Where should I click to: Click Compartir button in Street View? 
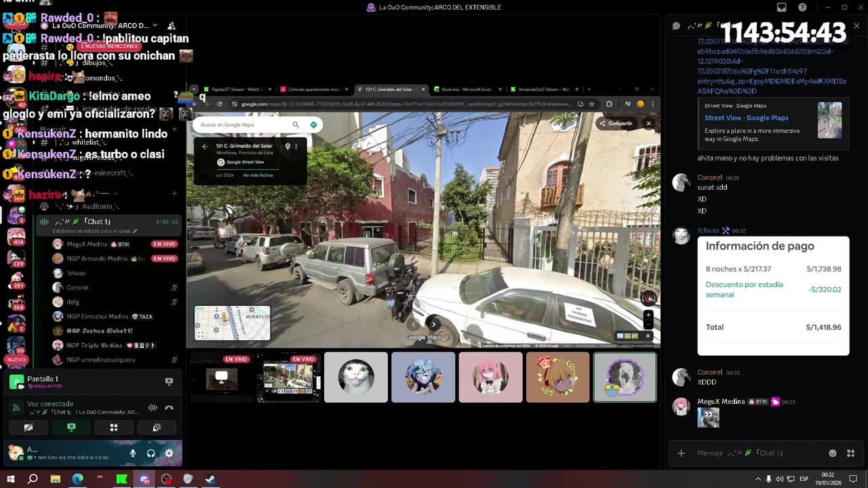pyautogui.click(x=616, y=123)
